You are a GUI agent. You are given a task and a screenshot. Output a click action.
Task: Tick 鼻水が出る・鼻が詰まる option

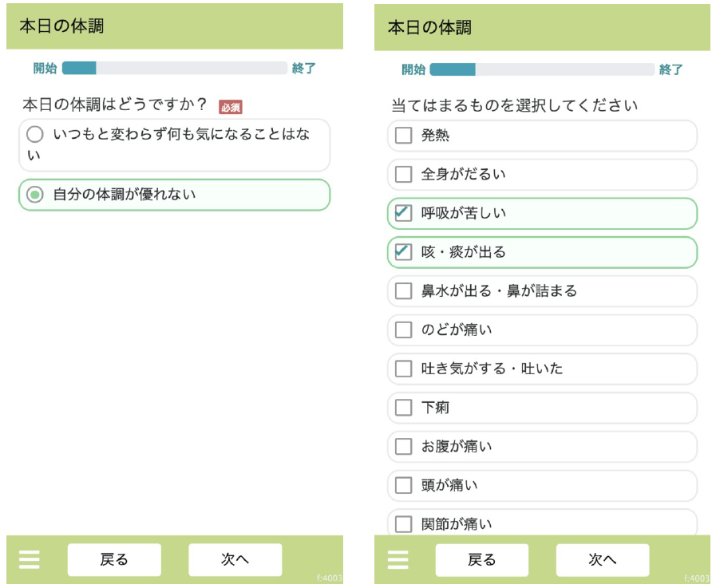point(404,291)
